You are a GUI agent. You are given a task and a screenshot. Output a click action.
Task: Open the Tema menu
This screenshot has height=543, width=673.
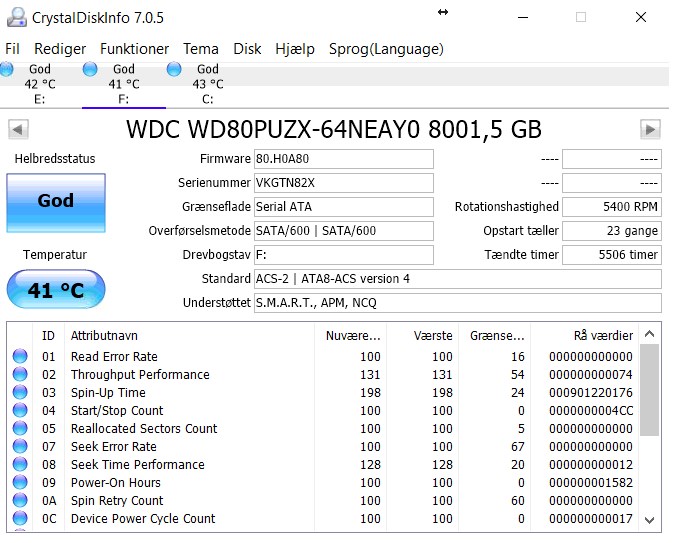click(x=201, y=49)
